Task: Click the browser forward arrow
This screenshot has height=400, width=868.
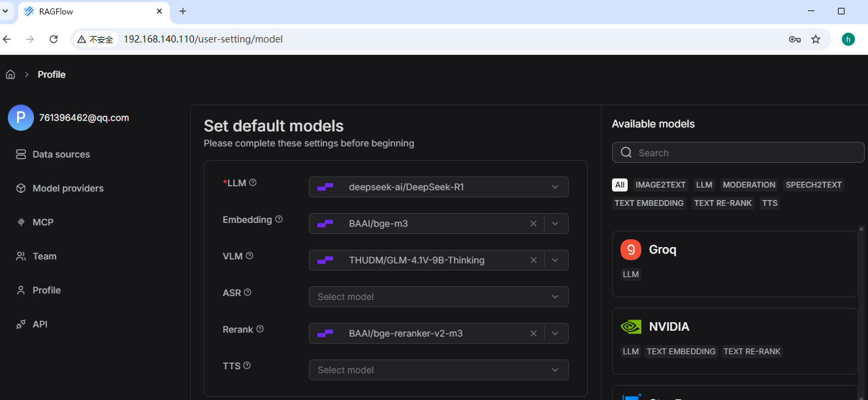Action: click(x=30, y=39)
